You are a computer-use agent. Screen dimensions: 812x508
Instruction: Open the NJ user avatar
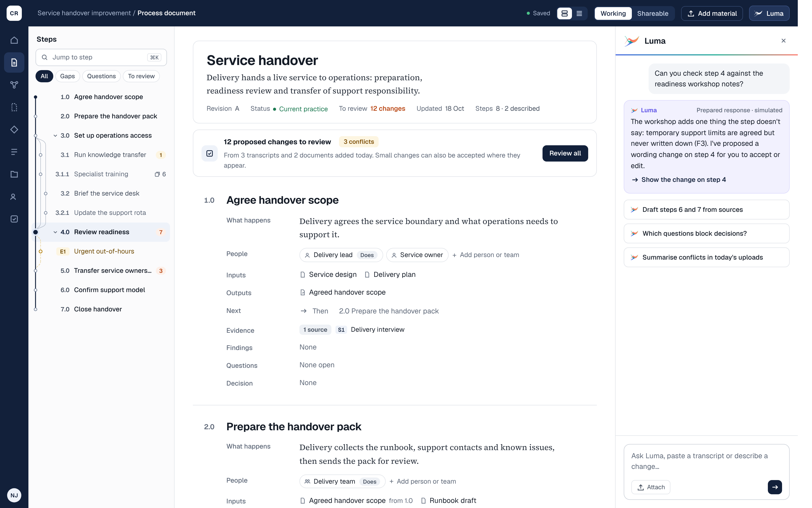coord(14,495)
